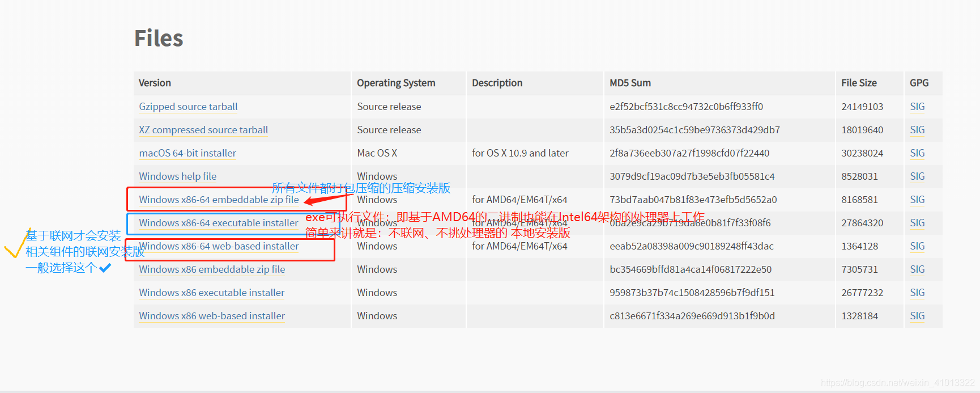Click SIG link in Windows help file row

[x=917, y=176]
